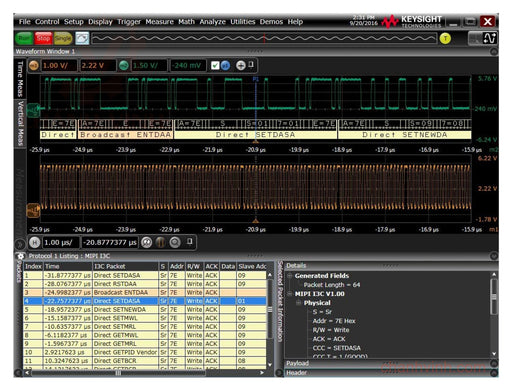Click the I3C Packet column header
This screenshot has width=512, height=391.
[125, 266]
